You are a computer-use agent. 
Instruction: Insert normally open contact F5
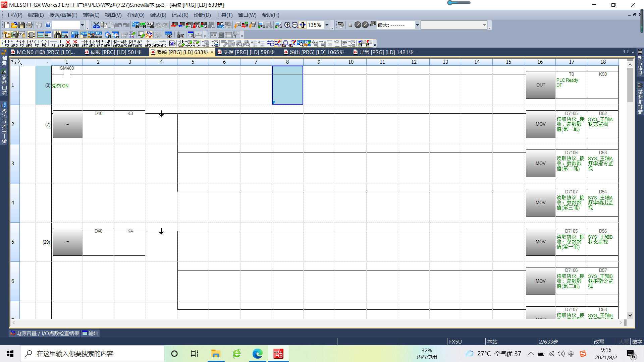click(x=7, y=43)
